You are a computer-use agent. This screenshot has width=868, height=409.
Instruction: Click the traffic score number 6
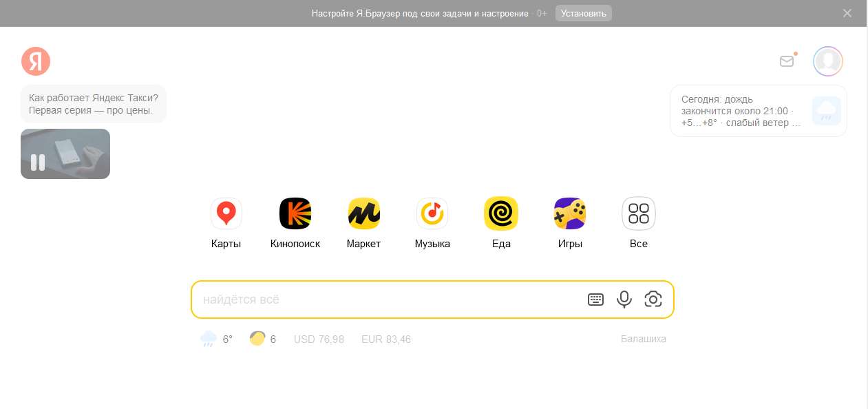[273, 339]
